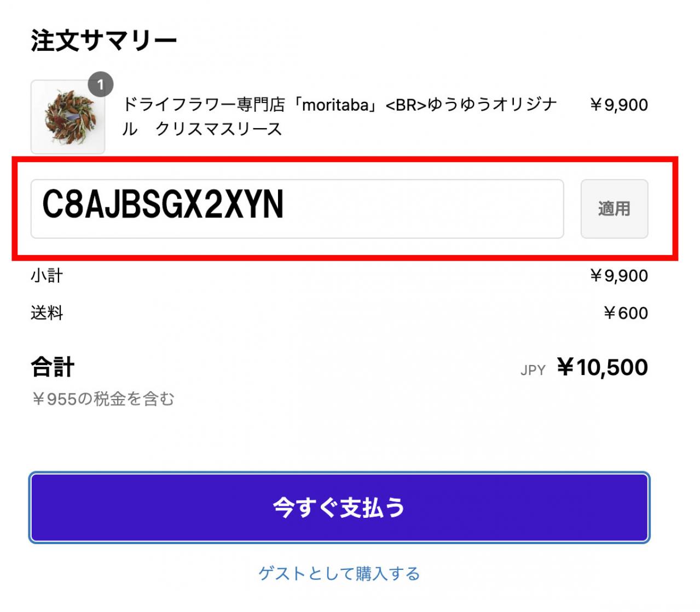Click the 送料 shipping label
The width and height of the screenshot is (700, 612).
click(x=45, y=313)
